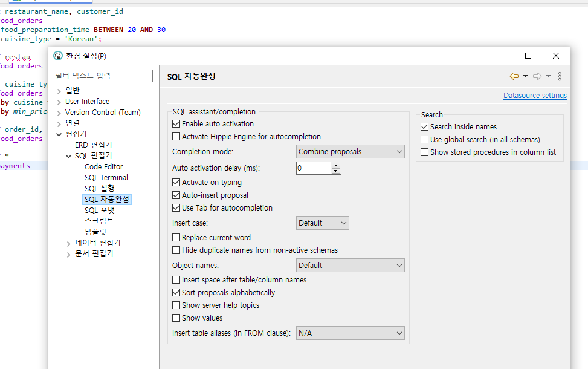
Task: Select SQL 자동완성 in the tree
Action: [107, 200]
